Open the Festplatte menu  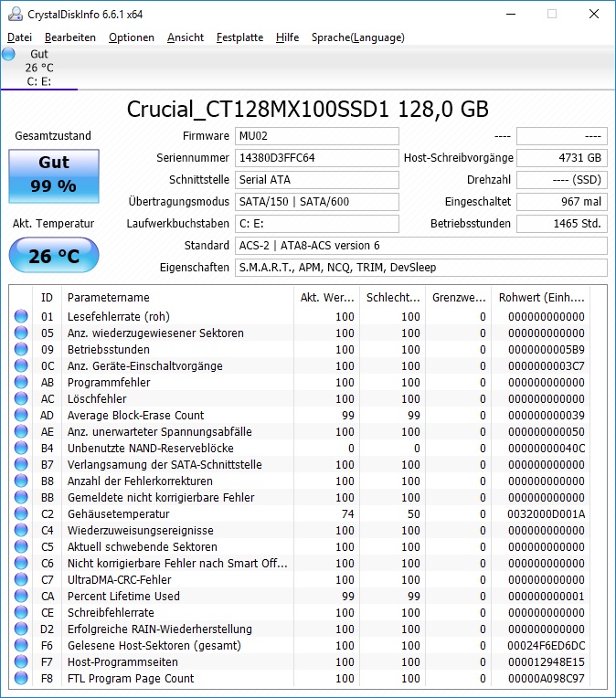(x=239, y=37)
